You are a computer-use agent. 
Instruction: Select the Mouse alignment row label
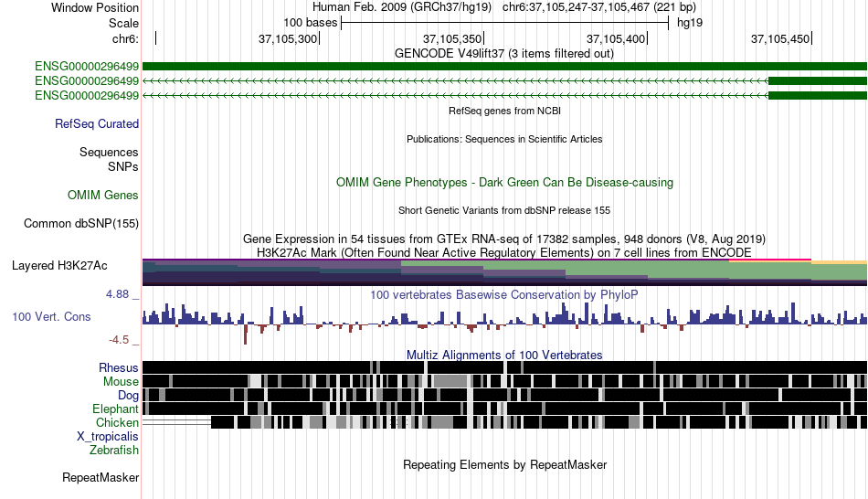(x=120, y=382)
